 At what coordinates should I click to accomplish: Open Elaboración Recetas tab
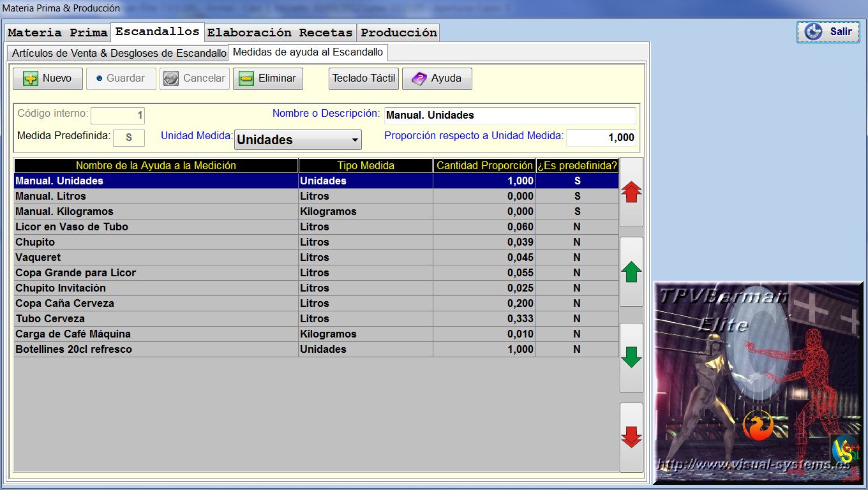(x=280, y=33)
